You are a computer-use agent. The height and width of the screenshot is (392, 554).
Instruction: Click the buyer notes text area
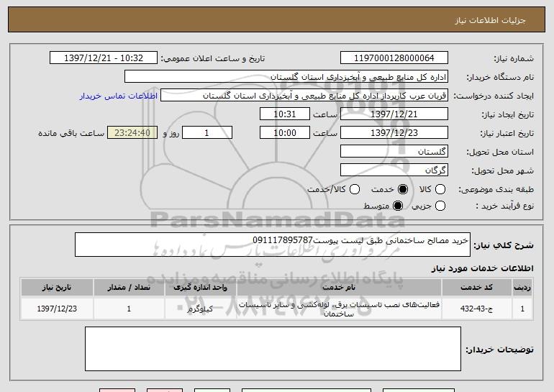(273, 349)
